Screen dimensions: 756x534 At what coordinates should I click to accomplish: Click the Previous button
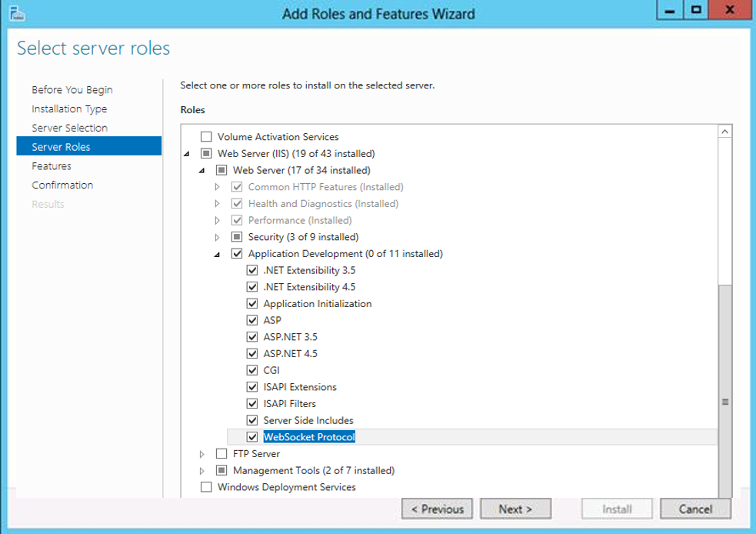[437, 509]
